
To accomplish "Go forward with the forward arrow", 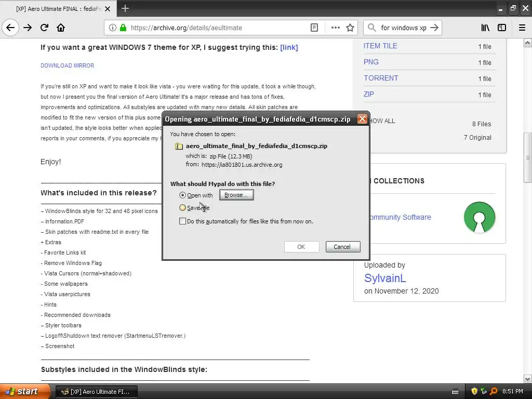I will [28, 28].
